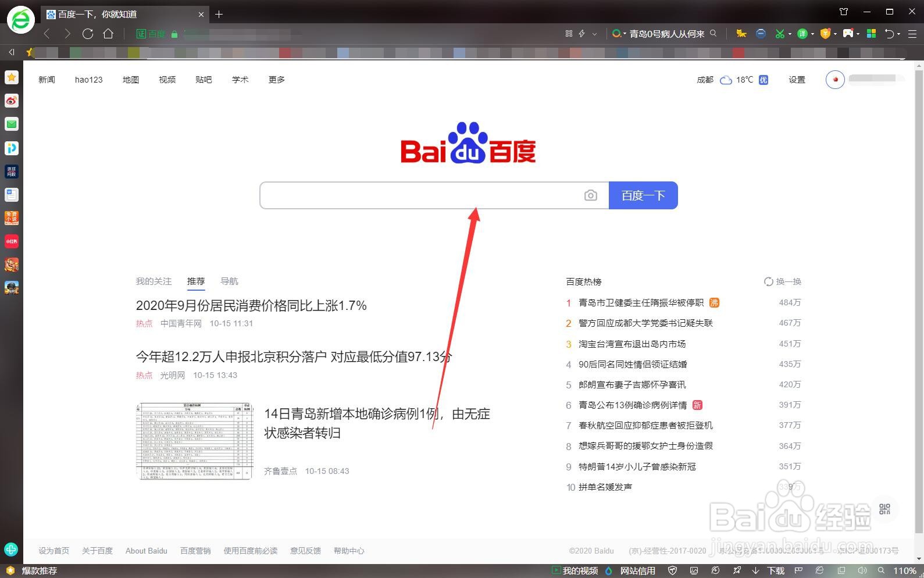Viewport: 924px width, 578px height.
Task: Close the 百度一下 browser tab
Action: (201, 14)
